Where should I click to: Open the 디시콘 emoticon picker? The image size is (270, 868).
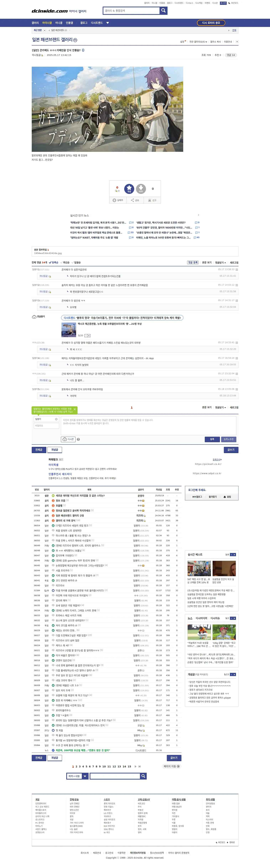pyautogui.click(x=68, y=439)
